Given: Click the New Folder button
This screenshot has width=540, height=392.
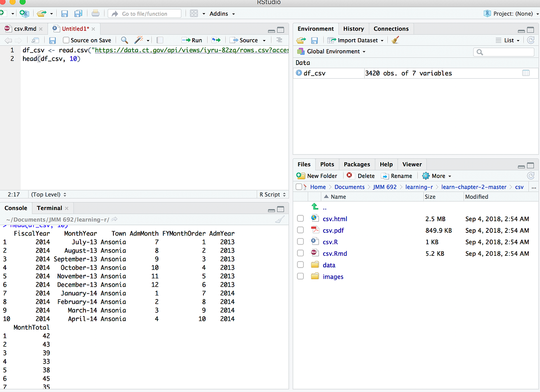Looking at the screenshot, I should point(317,175).
